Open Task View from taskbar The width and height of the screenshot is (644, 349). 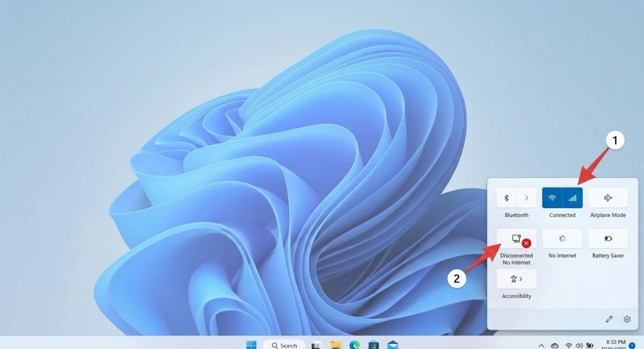click(x=317, y=345)
